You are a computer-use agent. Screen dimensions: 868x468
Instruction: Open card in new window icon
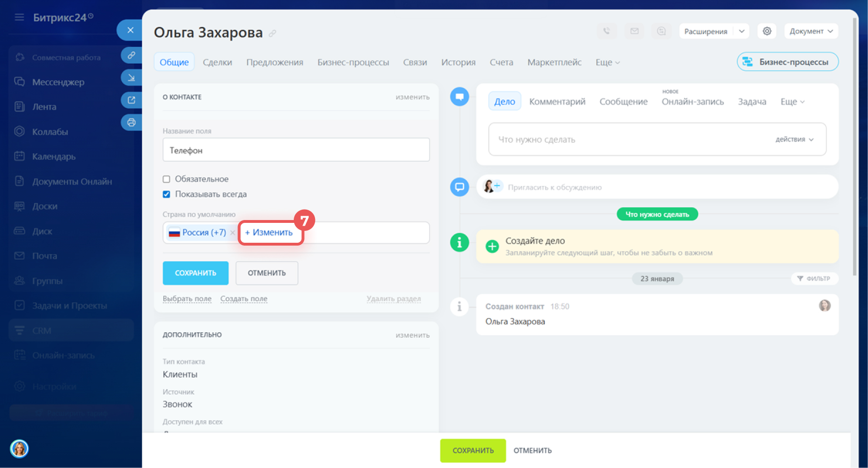[131, 100]
